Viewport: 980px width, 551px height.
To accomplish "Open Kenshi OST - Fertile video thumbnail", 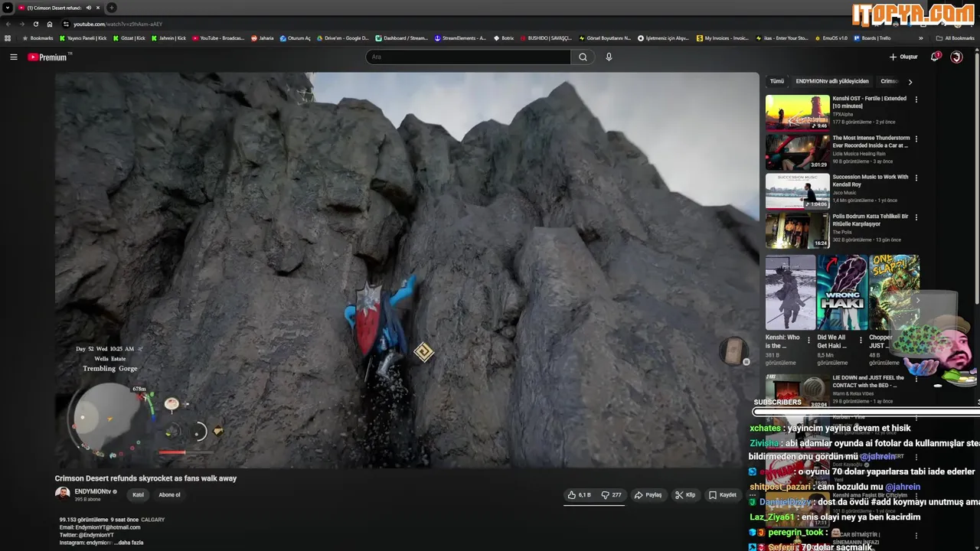I will [x=797, y=112].
